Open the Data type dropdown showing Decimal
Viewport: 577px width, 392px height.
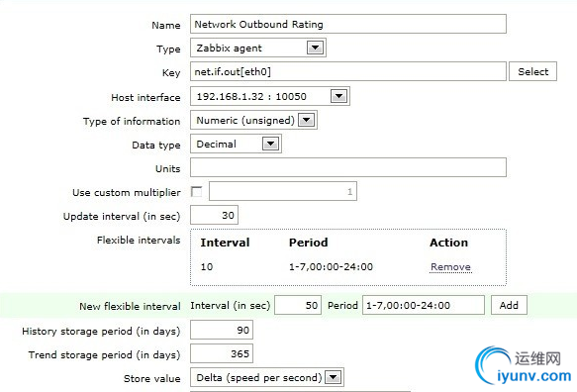(236, 144)
